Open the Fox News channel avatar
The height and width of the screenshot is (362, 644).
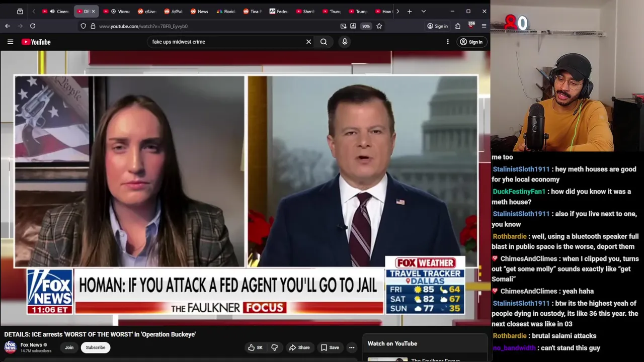click(x=10, y=347)
